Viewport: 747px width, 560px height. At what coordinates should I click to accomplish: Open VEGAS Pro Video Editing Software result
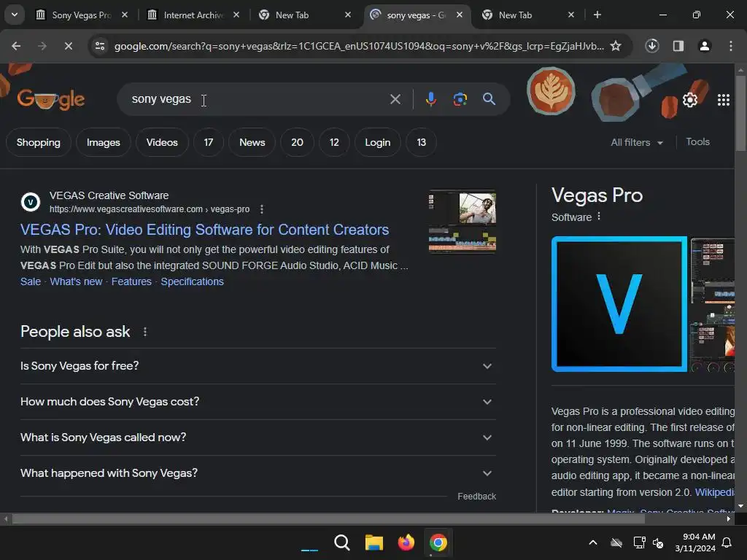(204, 230)
